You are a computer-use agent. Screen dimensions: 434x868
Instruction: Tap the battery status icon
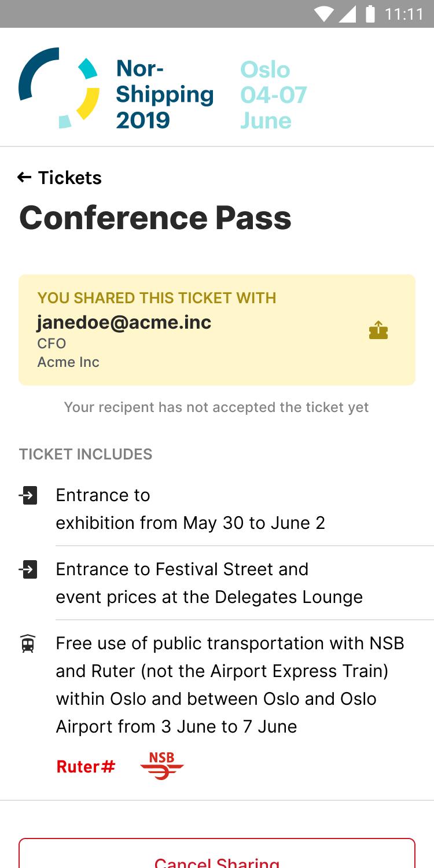[x=370, y=14]
